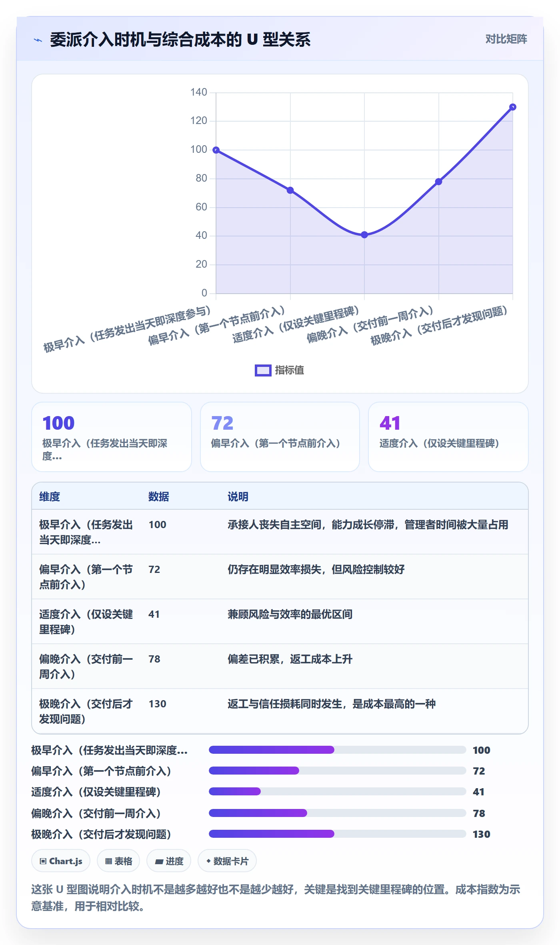Click the 说明 column header
Screen dimensions: 560x945
click(238, 497)
